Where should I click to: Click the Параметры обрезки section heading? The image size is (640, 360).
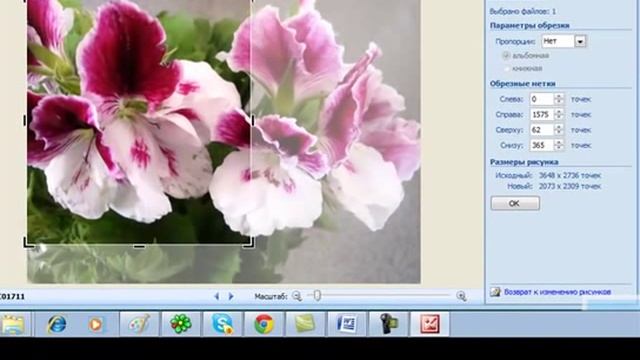(x=529, y=25)
